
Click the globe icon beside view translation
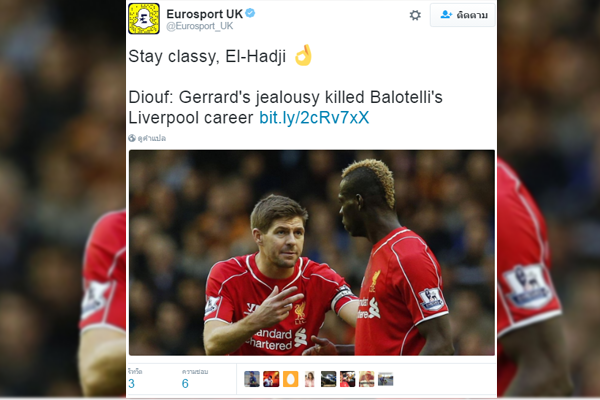click(132, 138)
